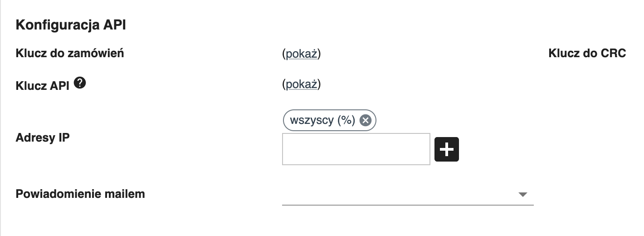Show the Klucz do zamówień key
644x236 pixels.
tap(301, 54)
